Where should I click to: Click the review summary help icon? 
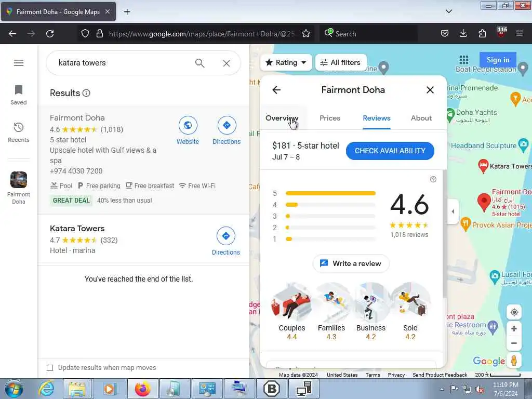click(x=433, y=179)
